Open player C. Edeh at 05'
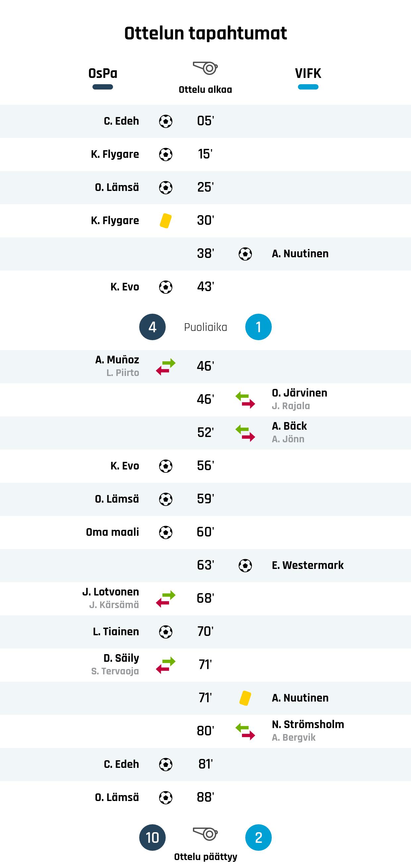The width and height of the screenshot is (411, 868). click(121, 121)
